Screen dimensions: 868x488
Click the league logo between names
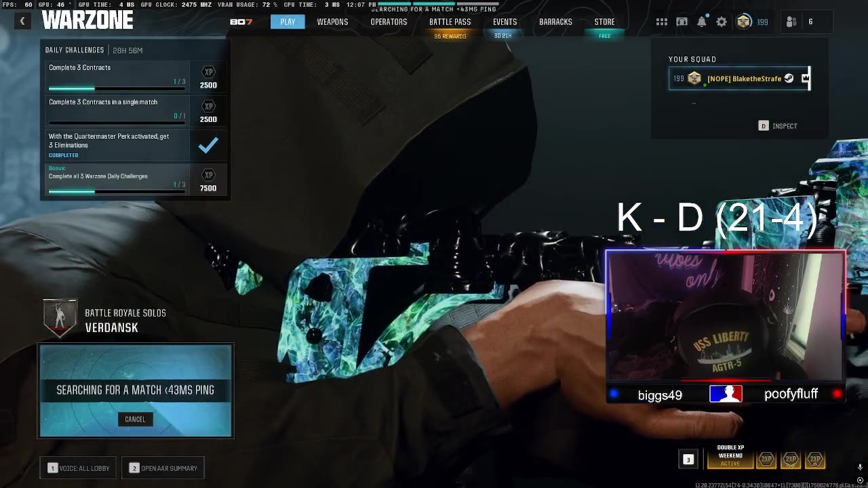726,394
